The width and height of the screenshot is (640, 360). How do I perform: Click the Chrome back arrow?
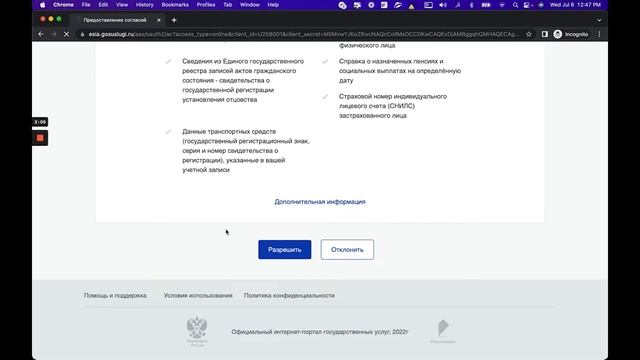pyautogui.click(x=41, y=34)
